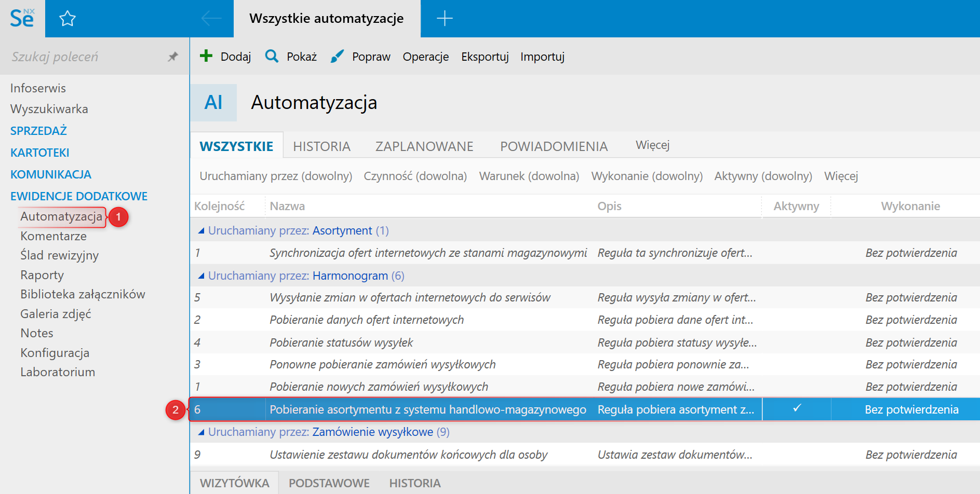
Task: Collapse the Harmonogram group
Action: (201, 276)
